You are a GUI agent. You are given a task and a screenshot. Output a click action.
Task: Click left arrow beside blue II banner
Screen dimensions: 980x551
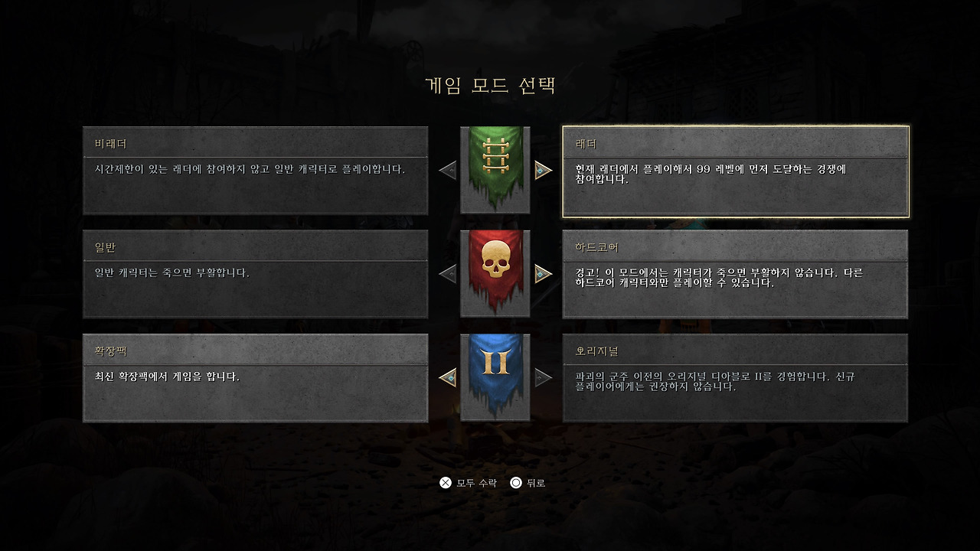click(447, 377)
